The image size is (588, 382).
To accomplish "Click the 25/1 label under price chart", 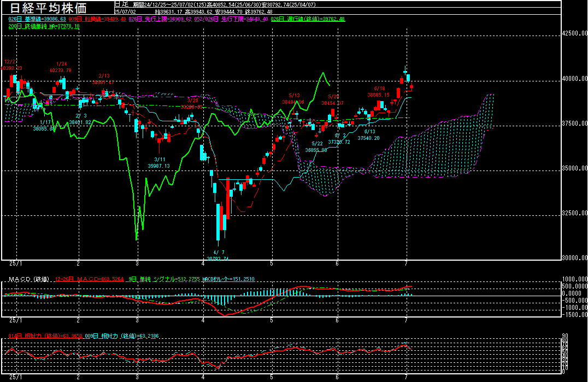I will tap(16, 263).
